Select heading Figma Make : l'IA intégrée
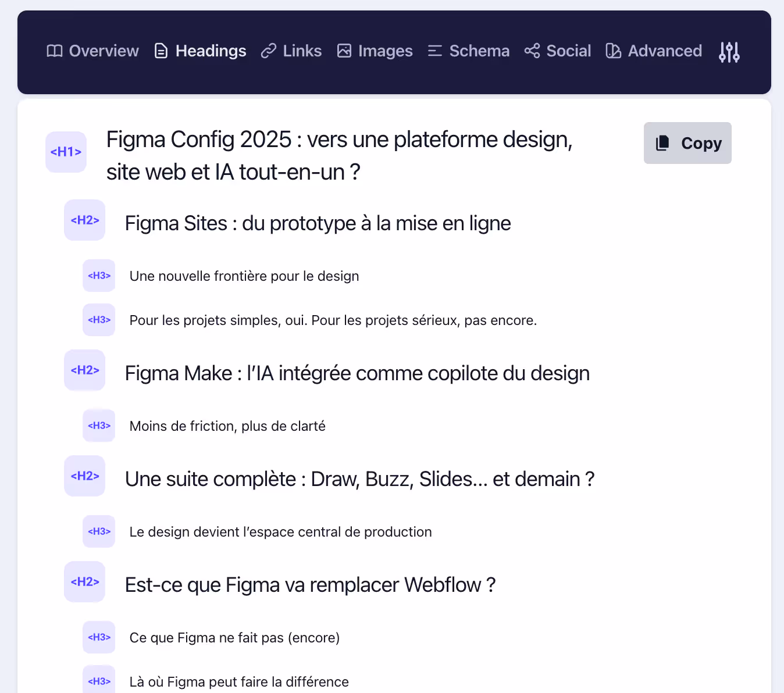Screen dimensions: 784x693 point(357,373)
